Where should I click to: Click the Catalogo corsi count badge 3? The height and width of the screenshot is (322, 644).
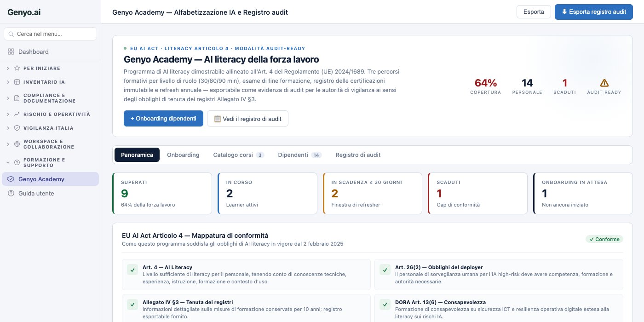(x=260, y=155)
